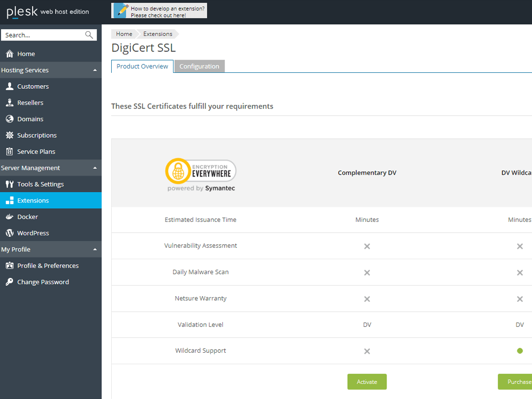Click the extension development banner
Screen dimensions: 532x399
(159, 11)
